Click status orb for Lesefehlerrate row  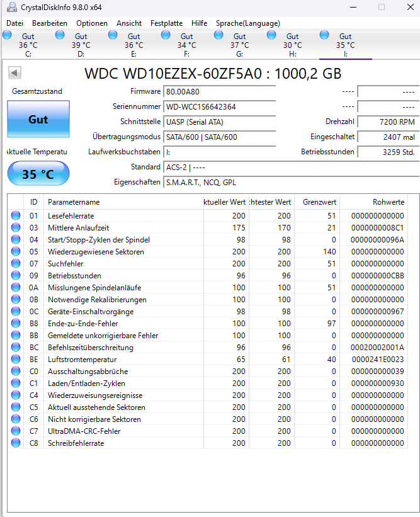click(x=16, y=215)
